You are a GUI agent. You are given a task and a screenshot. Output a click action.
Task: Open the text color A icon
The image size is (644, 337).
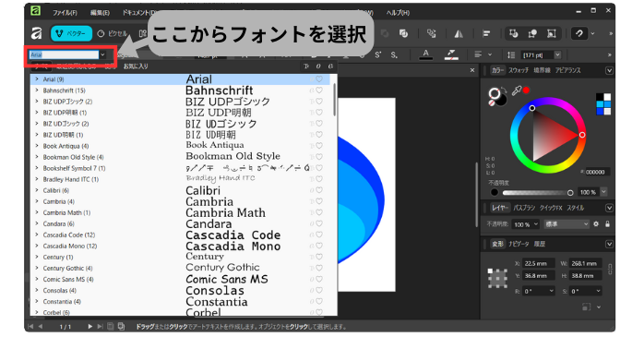tap(426, 54)
